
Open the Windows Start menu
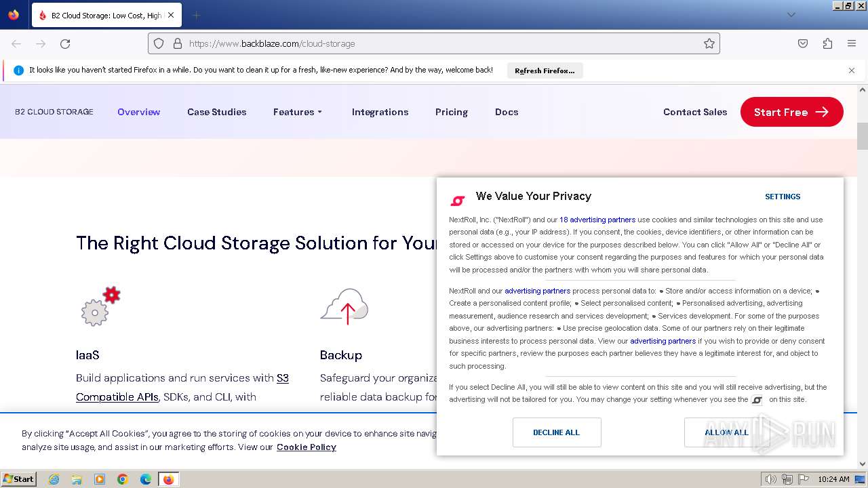(x=19, y=479)
